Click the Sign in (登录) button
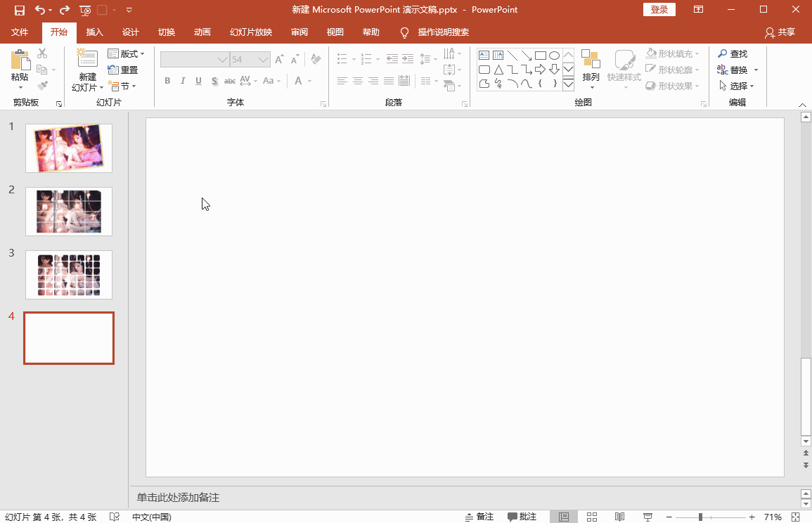812x523 pixels. click(659, 9)
